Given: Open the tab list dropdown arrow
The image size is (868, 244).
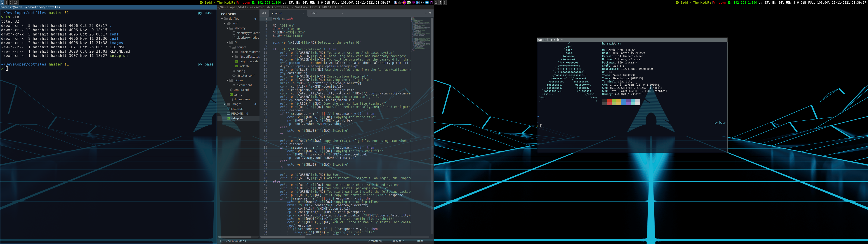Looking at the screenshot, I should 430,13.
